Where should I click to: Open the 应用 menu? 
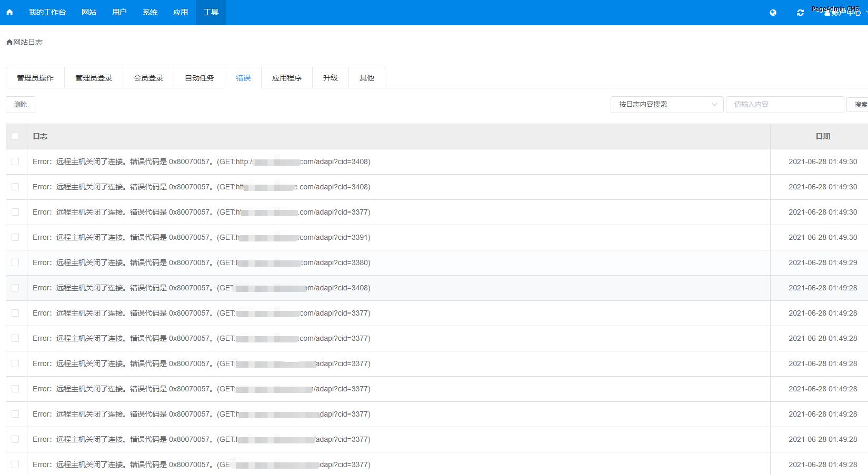pyautogui.click(x=181, y=12)
